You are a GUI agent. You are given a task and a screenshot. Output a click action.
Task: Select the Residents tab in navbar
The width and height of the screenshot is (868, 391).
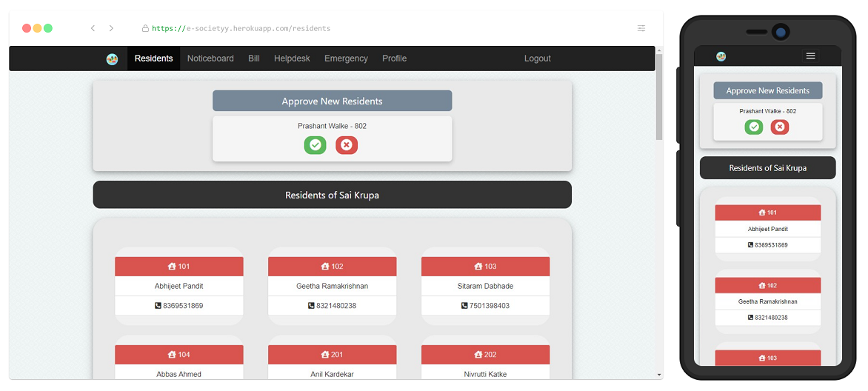pos(153,59)
